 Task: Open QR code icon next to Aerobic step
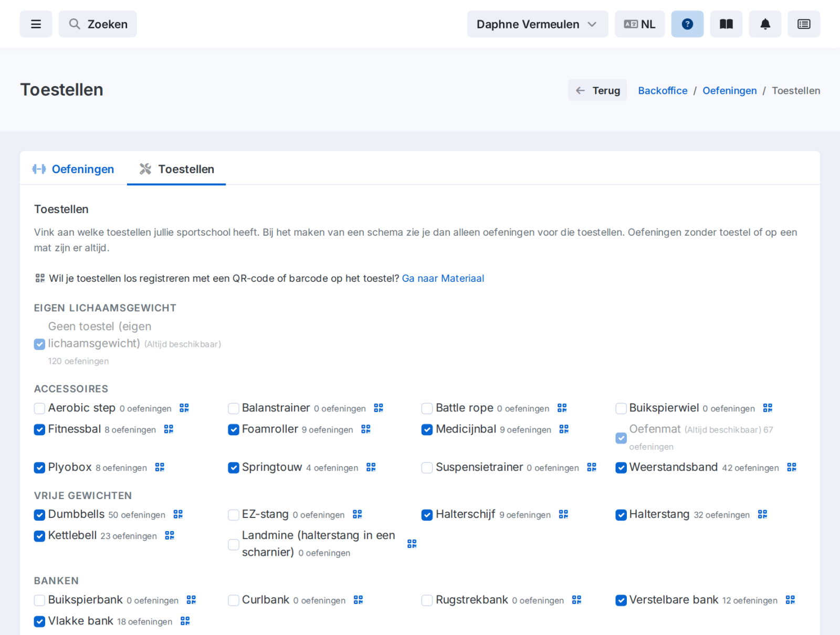pyautogui.click(x=184, y=408)
